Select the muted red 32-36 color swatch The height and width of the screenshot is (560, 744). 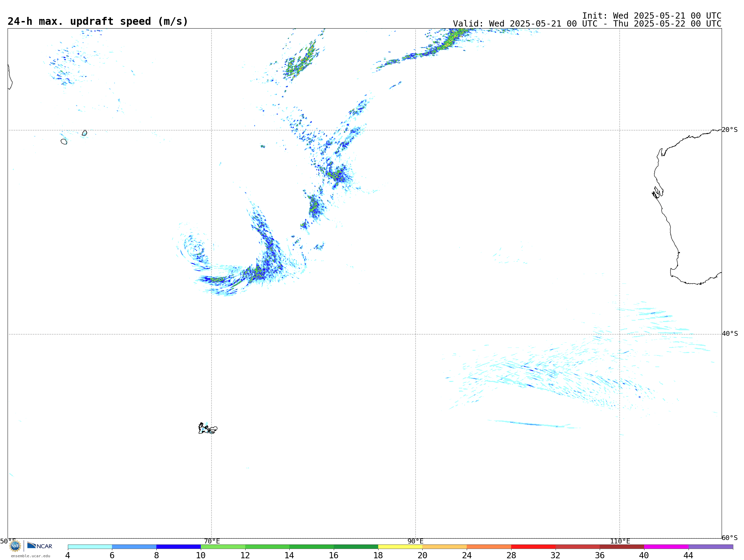click(578, 547)
